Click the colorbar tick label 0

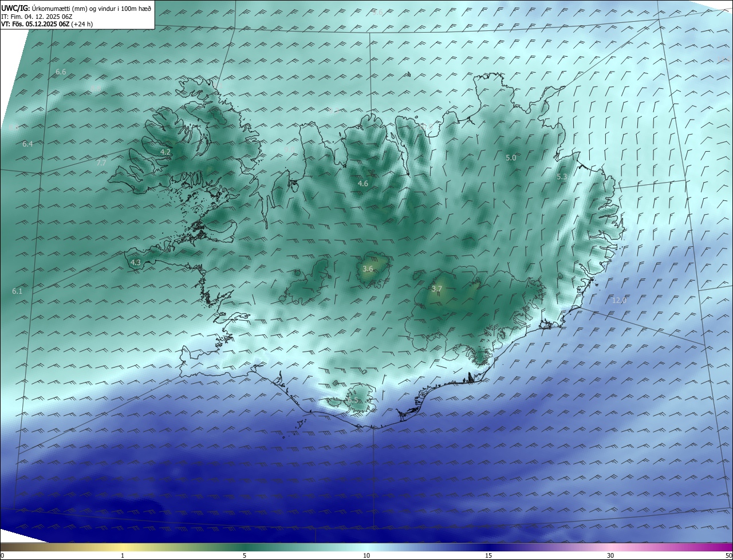coord(2,555)
